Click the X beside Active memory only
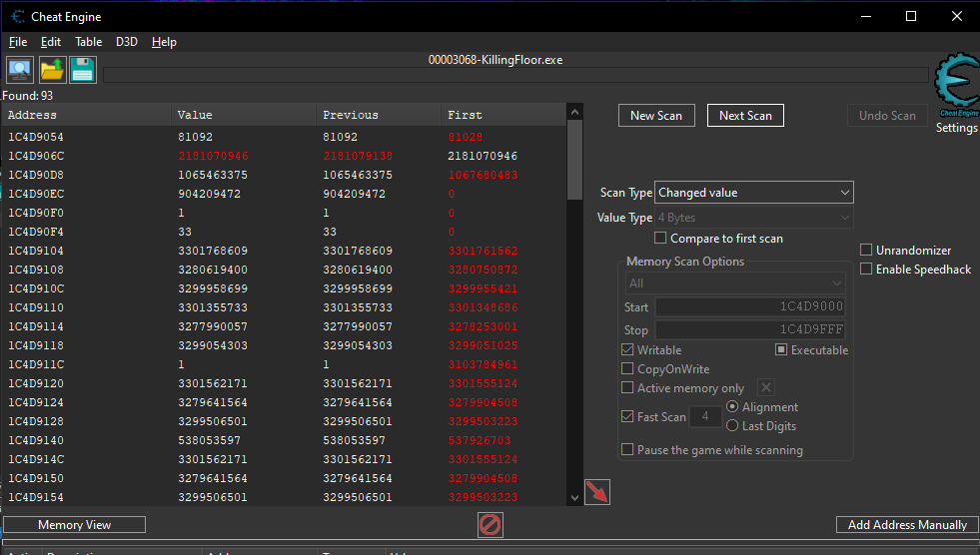 click(765, 387)
